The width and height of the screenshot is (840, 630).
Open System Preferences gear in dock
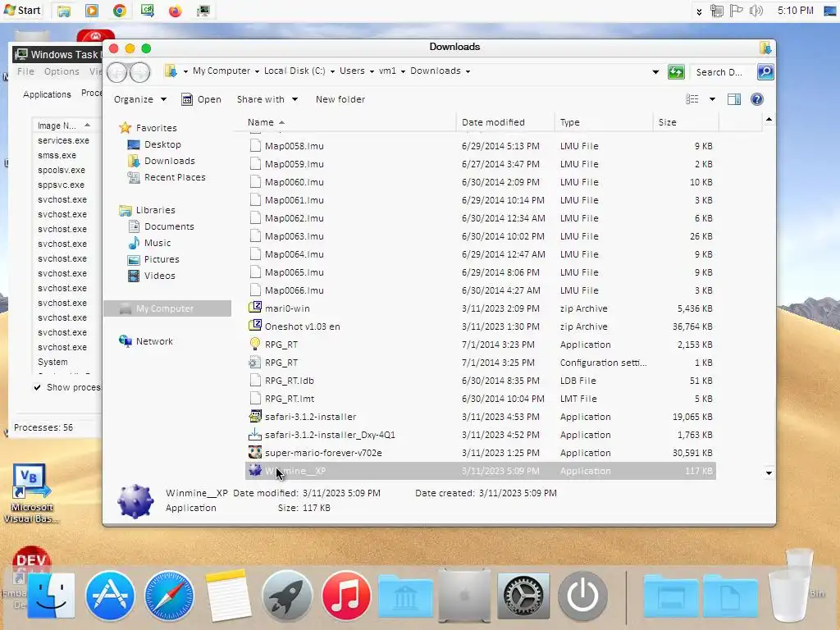pos(523,596)
